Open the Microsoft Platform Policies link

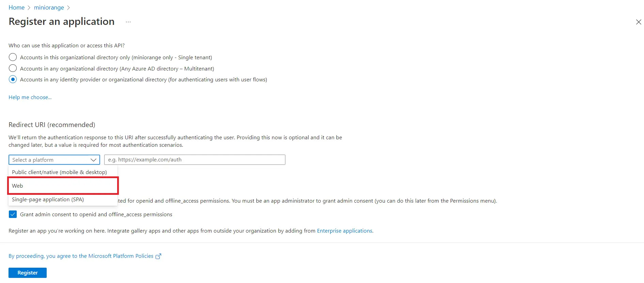click(81, 256)
